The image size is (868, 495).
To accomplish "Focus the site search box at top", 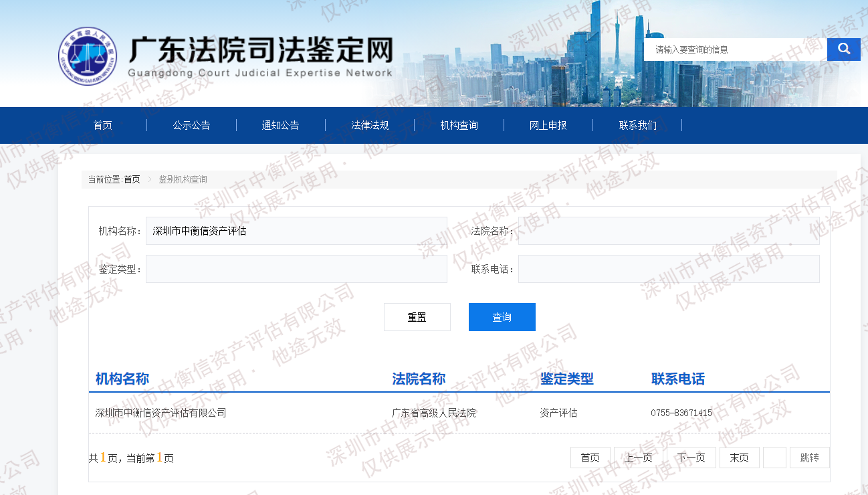I will [735, 50].
